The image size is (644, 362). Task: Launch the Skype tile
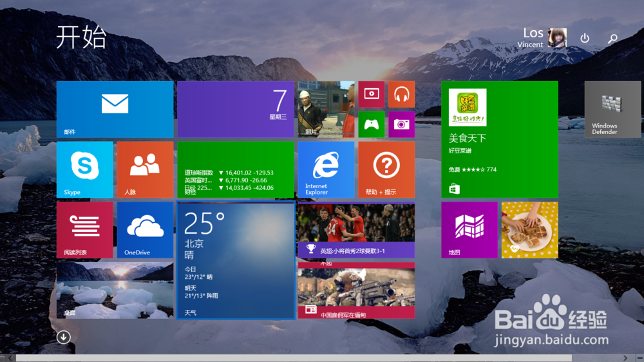84,169
